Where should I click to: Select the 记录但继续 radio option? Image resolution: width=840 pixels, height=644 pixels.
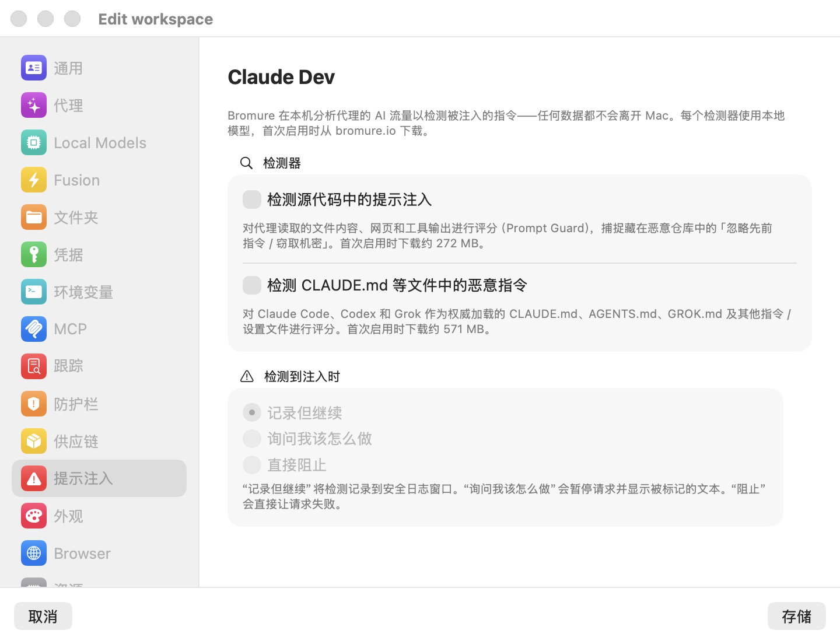[x=252, y=412]
